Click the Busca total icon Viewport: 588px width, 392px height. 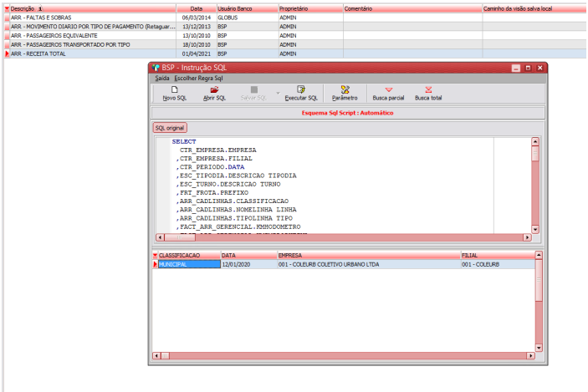428,94
